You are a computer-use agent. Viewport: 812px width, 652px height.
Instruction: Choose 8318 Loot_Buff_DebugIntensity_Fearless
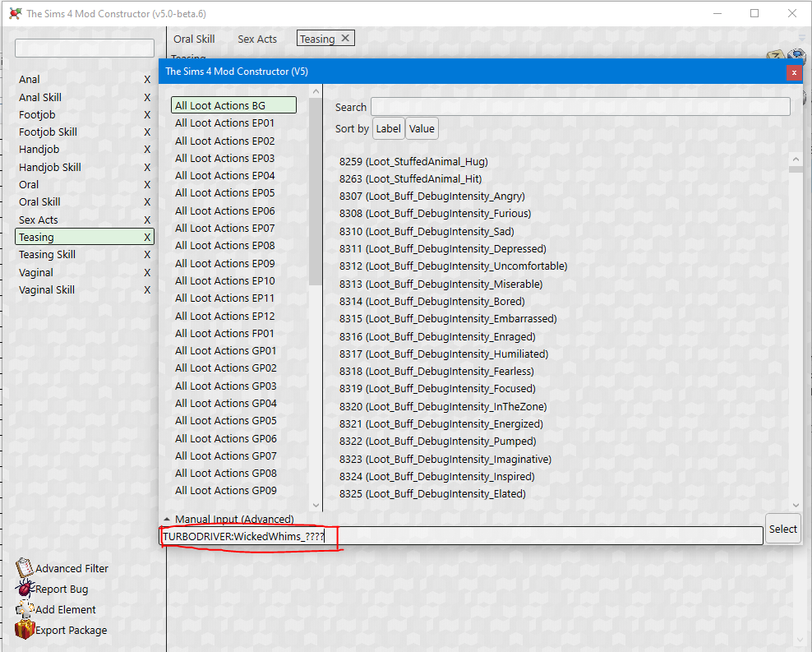(x=436, y=372)
